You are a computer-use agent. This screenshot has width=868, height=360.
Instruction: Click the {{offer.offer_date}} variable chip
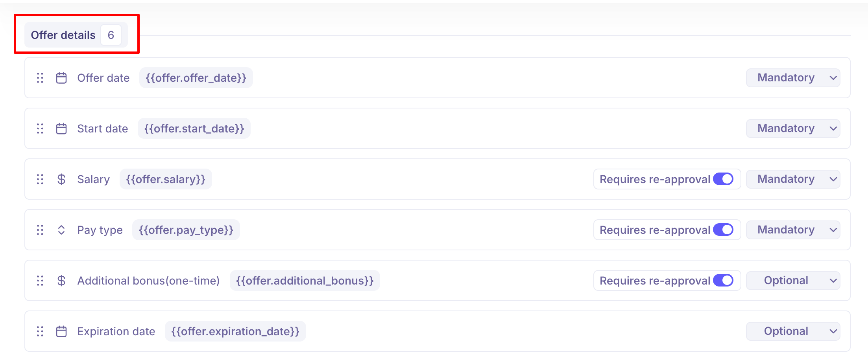(x=196, y=78)
